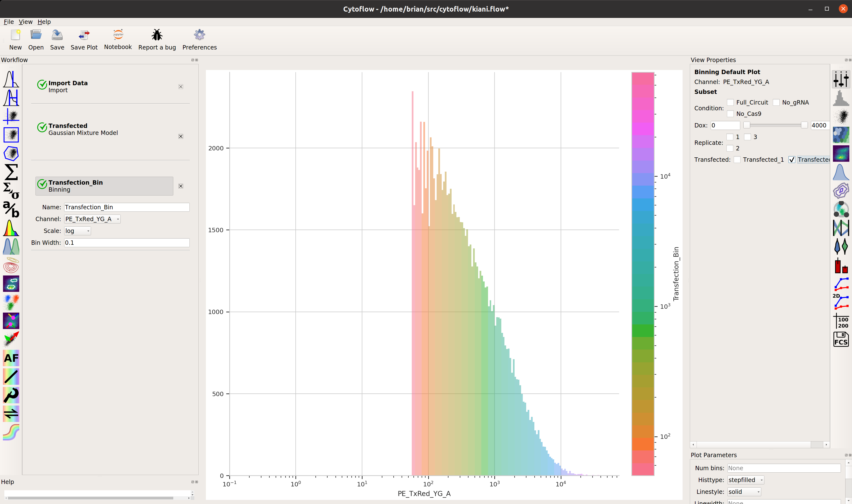This screenshot has height=504, width=852.
Task: Select the violin plot view icon
Action: tap(841, 246)
